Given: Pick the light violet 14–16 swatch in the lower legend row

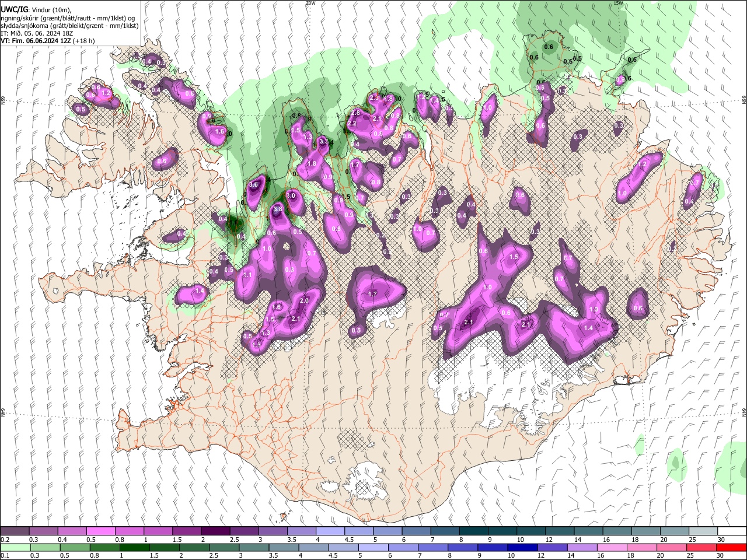Looking at the screenshot, I should click(582, 547).
